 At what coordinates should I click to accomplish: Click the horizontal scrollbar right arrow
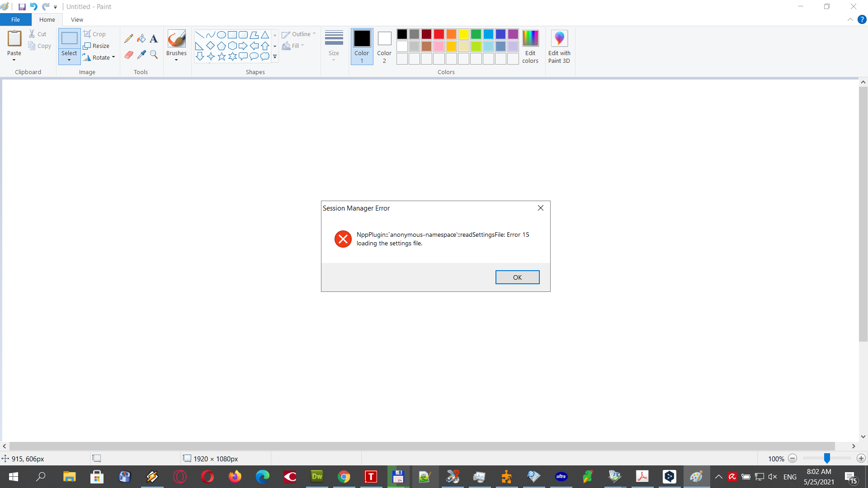854,446
